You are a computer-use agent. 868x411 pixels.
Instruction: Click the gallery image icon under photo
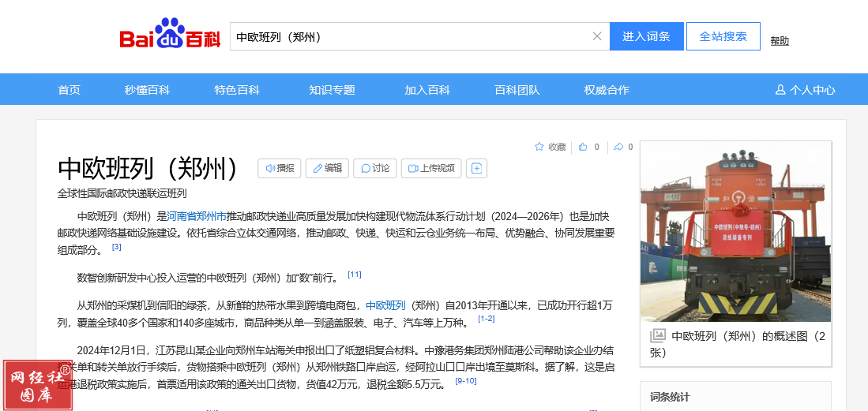tap(658, 336)
